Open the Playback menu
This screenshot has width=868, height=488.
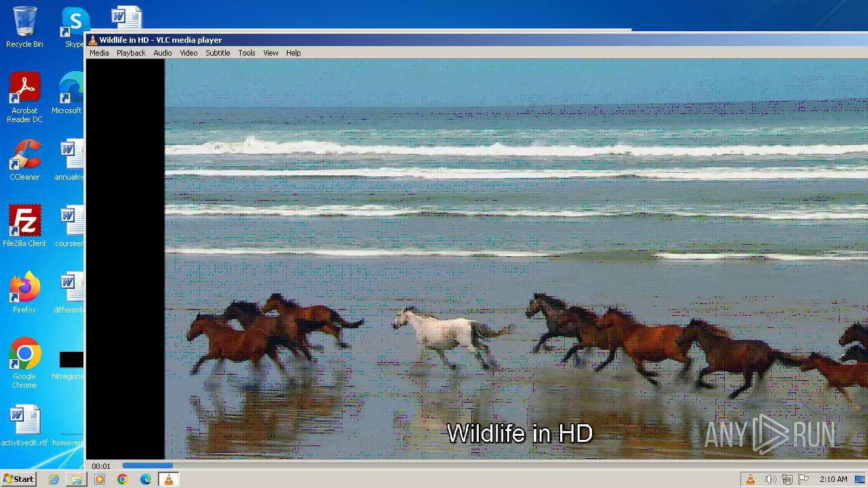click(x=131, y=53)
